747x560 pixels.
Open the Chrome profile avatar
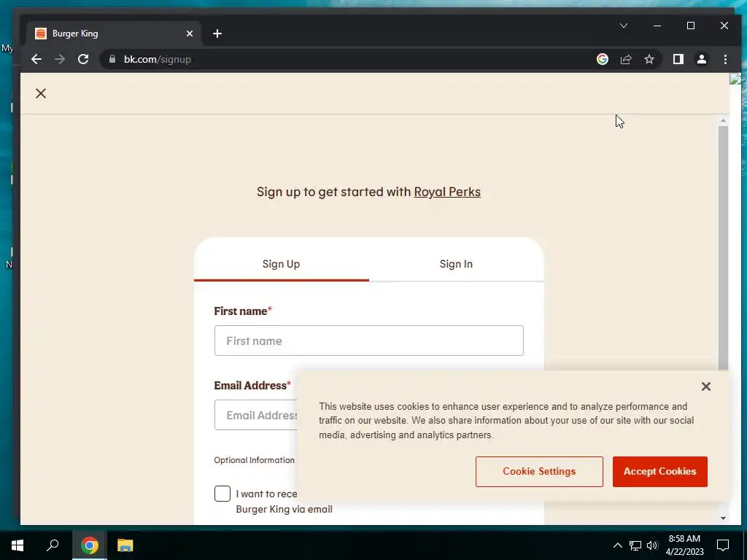701,59
